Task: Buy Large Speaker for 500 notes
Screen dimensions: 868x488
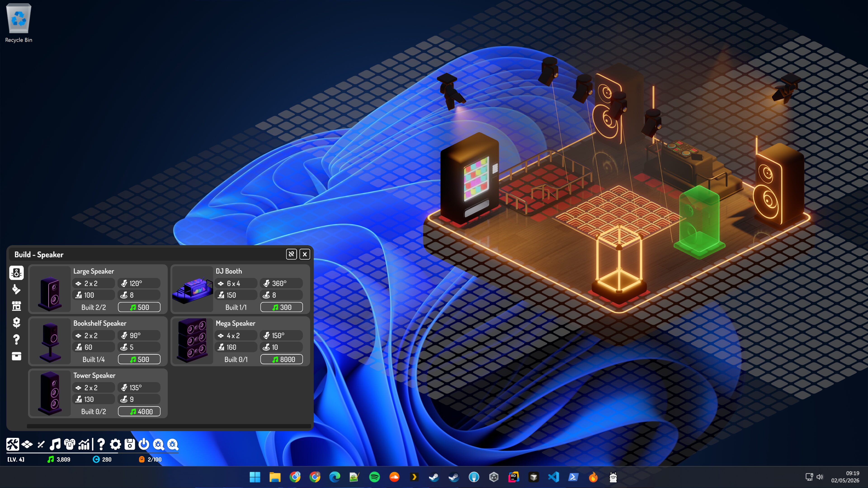Action: click(139, 307)
